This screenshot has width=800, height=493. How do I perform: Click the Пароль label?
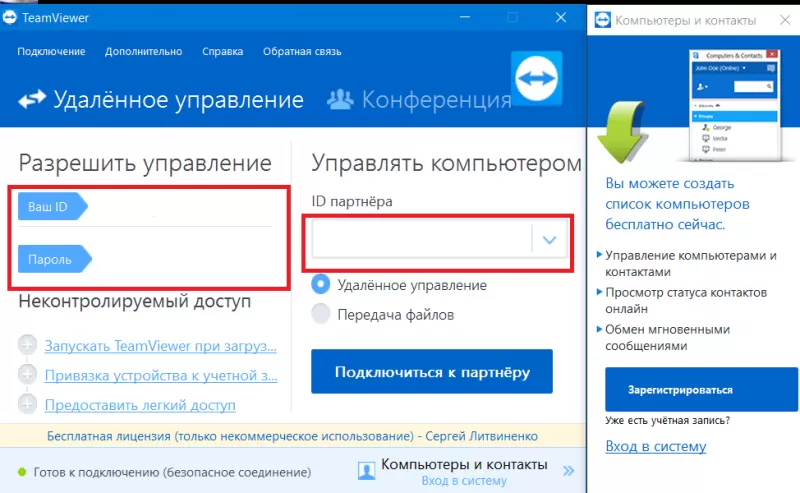(55, 259)
